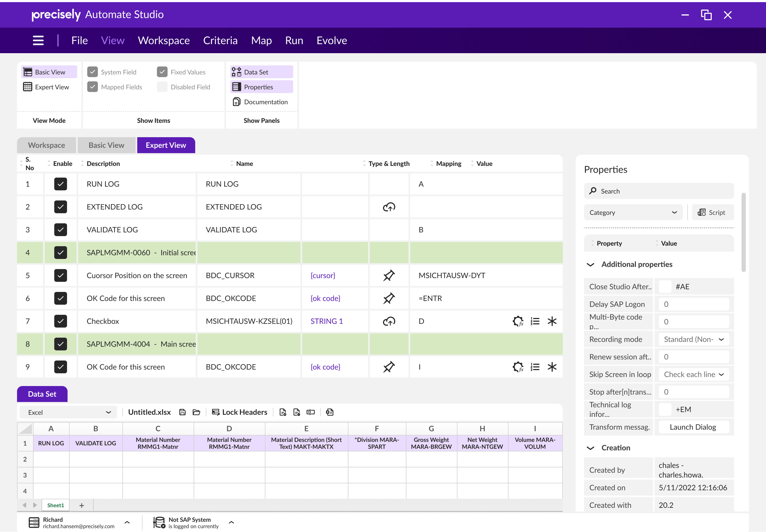766x532 pixels.
Task: Switch to the Basic View tab
Action: 106,145
